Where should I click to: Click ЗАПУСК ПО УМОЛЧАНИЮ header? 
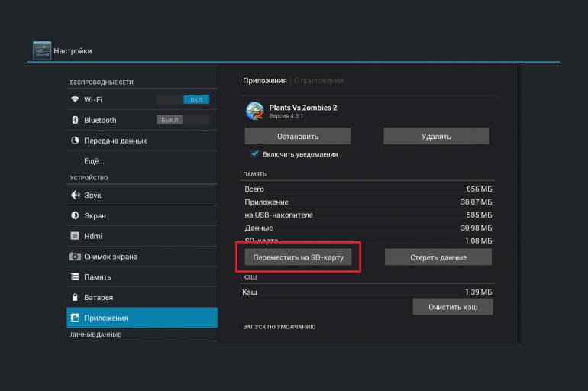(279, 327)
